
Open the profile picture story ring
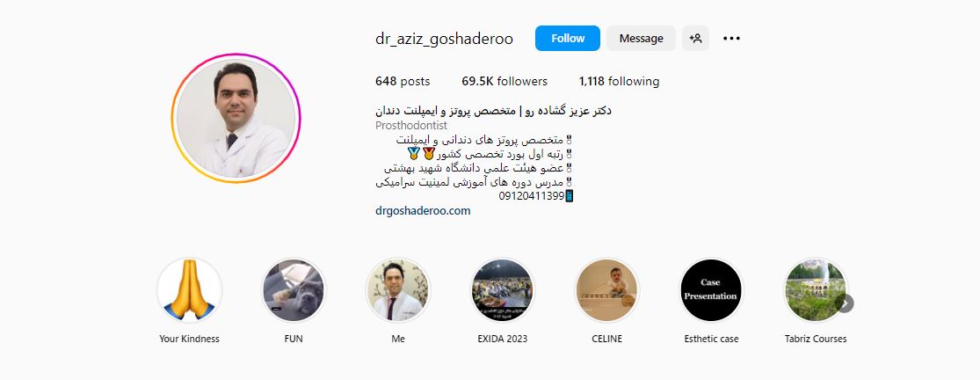(236, 118)
